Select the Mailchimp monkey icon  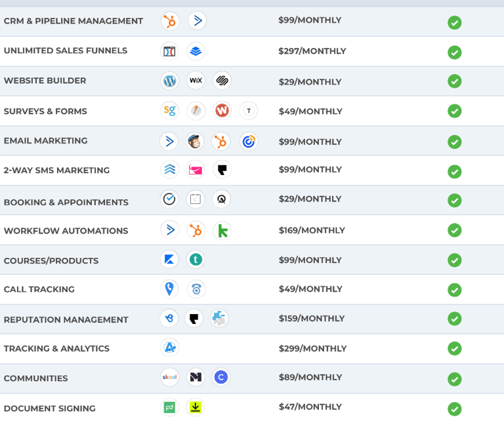(195, 141)
